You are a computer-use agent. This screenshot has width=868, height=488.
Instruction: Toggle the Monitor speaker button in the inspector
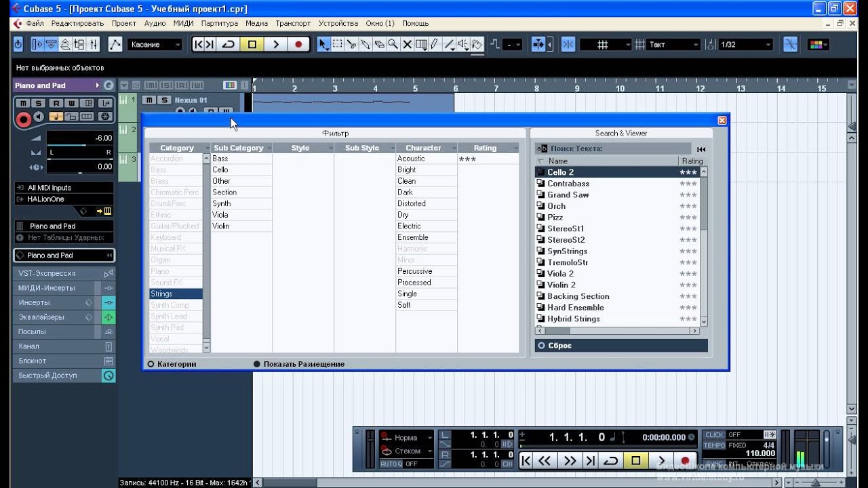(39, 117)
